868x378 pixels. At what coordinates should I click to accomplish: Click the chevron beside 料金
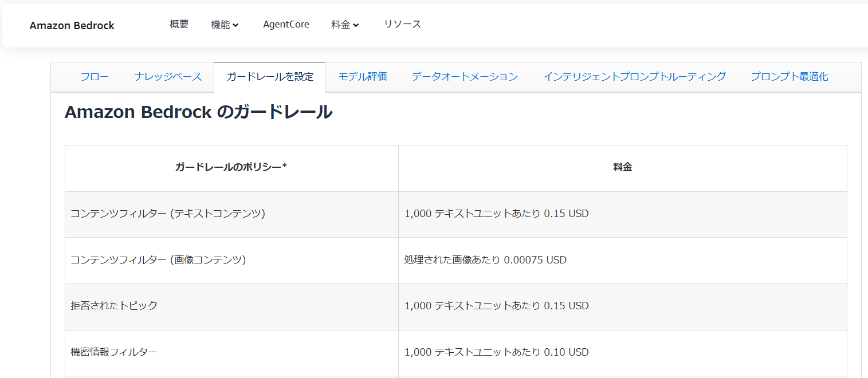(356, 25)
